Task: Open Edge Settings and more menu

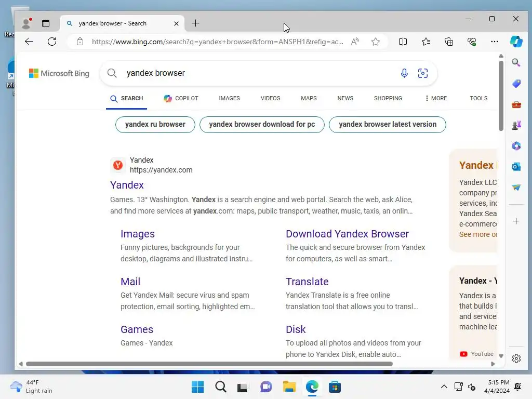Action: coord(495,42)
